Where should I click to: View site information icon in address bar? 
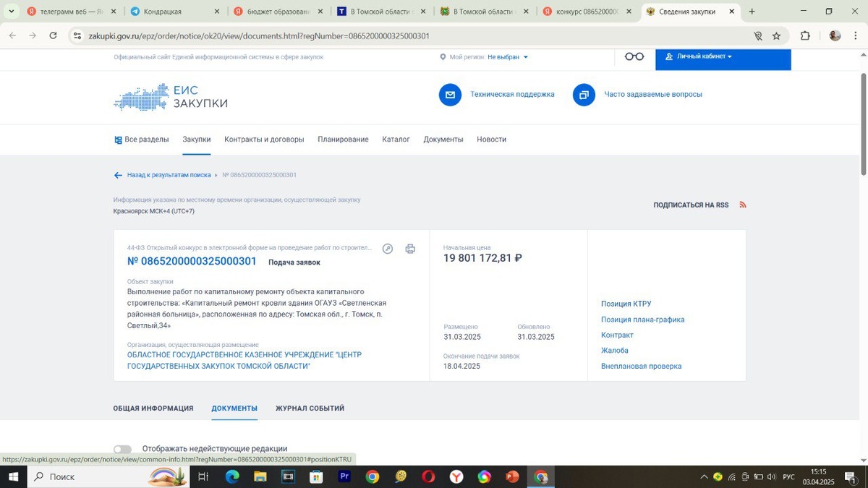[78, 35]
